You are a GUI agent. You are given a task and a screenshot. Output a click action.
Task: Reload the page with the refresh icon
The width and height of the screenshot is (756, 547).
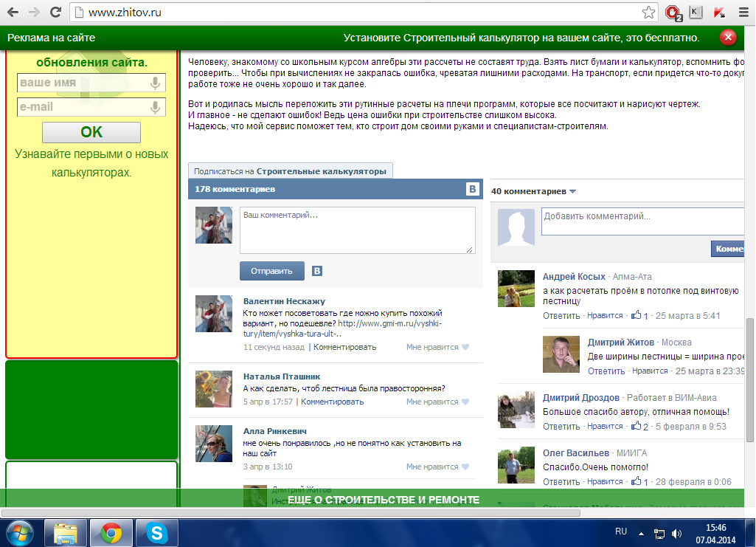(56, 12)
